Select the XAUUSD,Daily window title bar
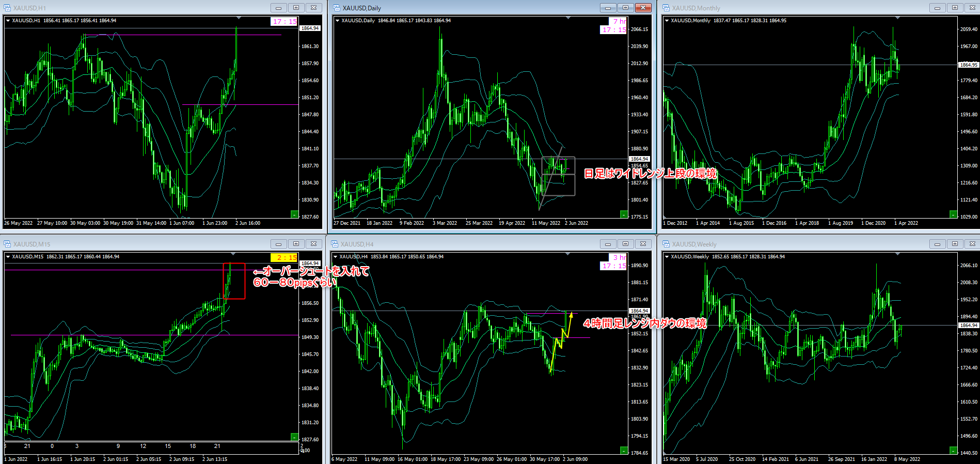The width and height of the screenshot is (980, 464). click(x=465, y=8)
